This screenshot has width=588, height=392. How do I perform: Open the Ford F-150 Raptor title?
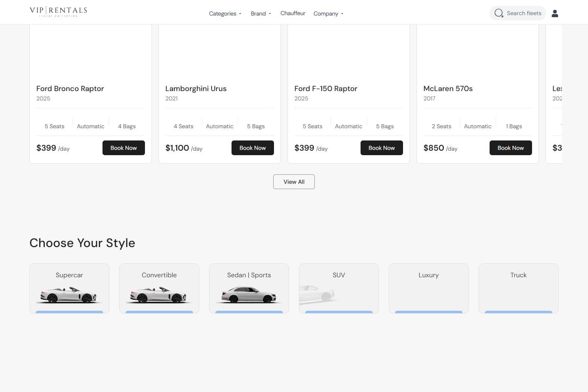tap(326, 89)
